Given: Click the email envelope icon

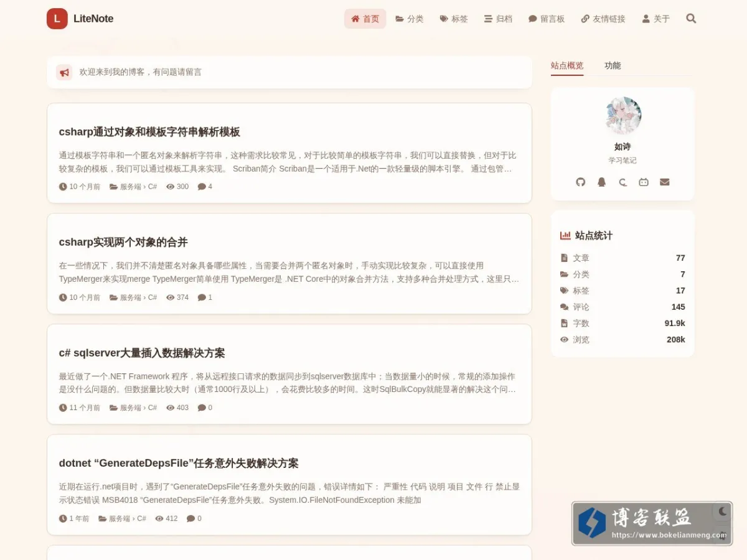Looking at the screenshot, I should [x=665, y=182].
